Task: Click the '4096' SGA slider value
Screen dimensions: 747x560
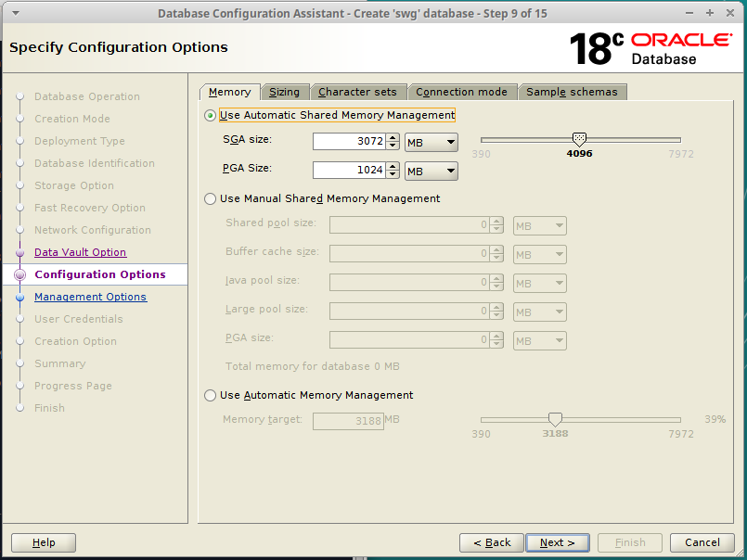Action: 579,154
